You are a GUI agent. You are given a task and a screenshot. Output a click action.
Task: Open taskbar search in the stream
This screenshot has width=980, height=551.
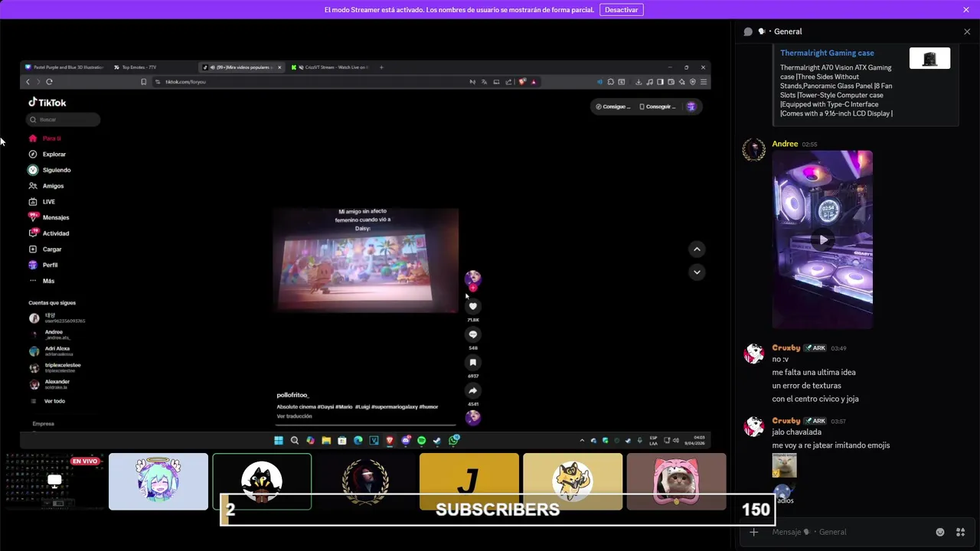point(294,440)
